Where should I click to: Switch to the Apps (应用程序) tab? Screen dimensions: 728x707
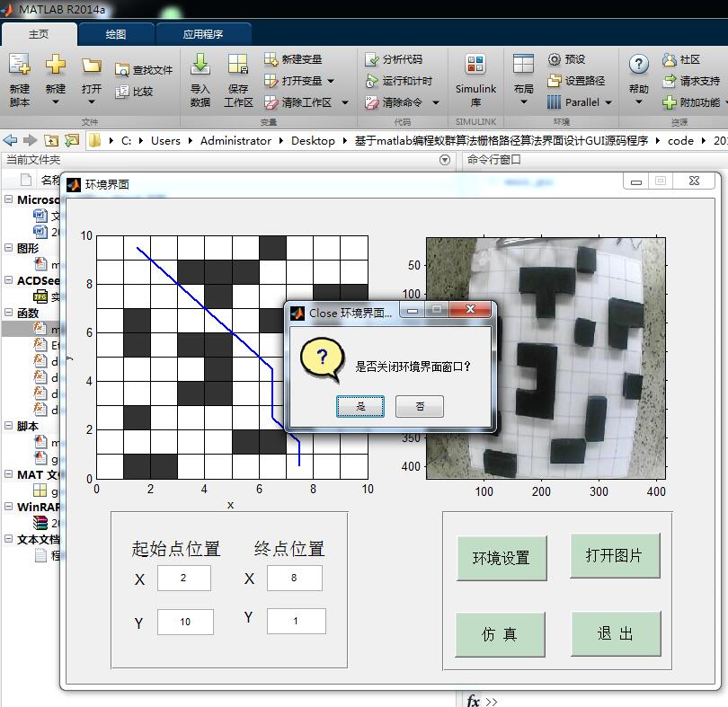(x=203, y=34)
